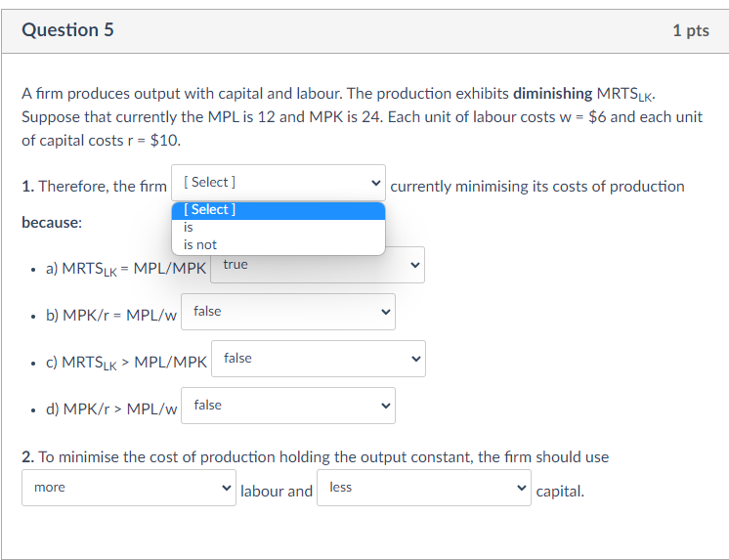Choose the 'is' option in open dropdown
This screenshot has width=729, height=560.
279,228
